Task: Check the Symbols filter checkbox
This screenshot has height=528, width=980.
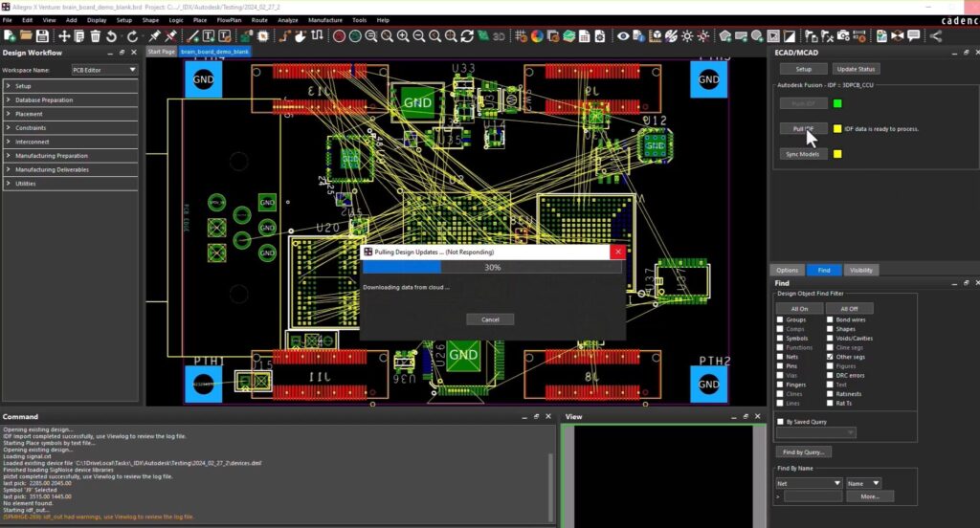Action: 780,338
